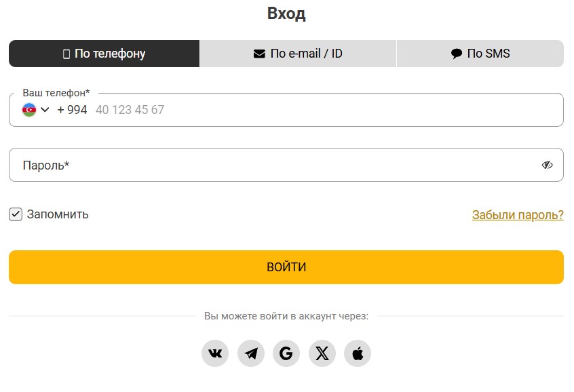Show password using the eye icon

pos(548,165)
